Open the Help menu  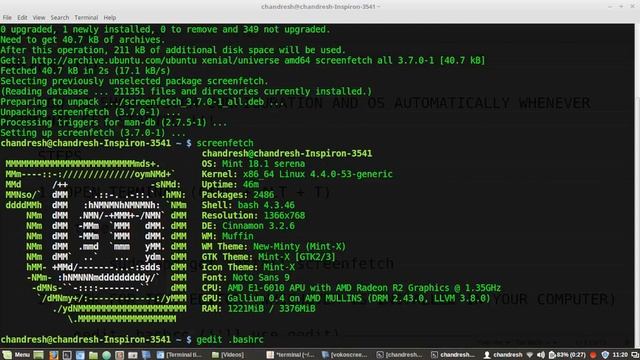[110, 18]
